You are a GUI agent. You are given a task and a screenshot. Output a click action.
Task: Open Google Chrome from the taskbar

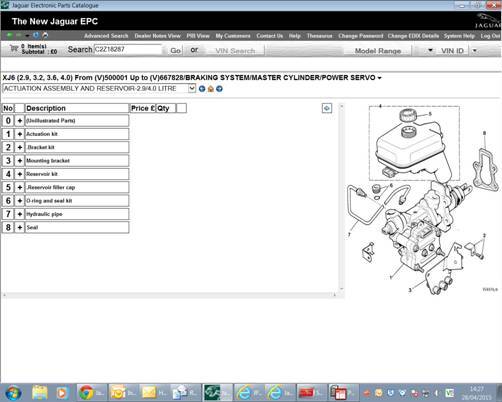click(x=86, y=392)
